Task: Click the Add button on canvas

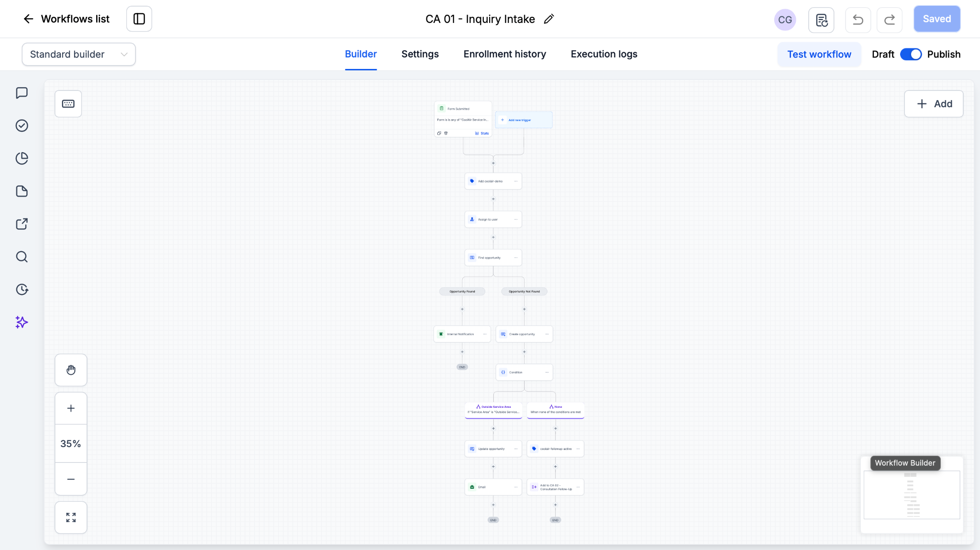Action: 934,103
